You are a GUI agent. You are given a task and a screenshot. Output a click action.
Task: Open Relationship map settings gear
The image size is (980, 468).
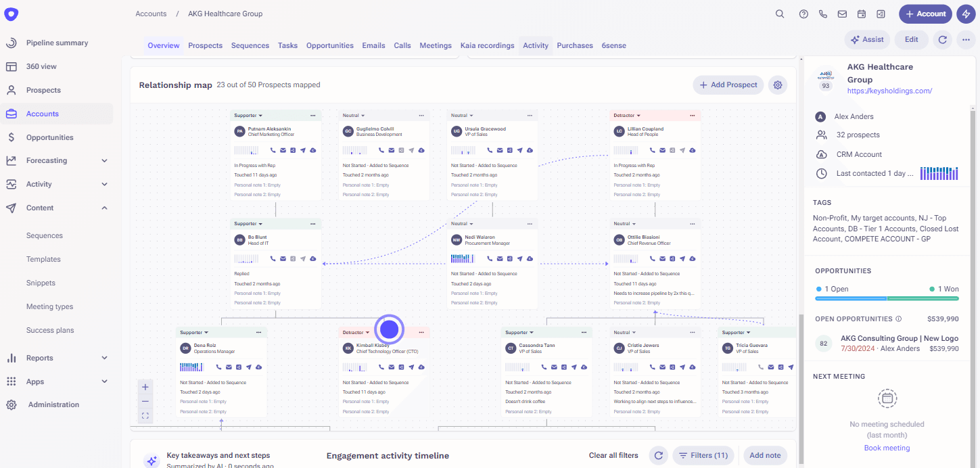click(x=778, y=85)
